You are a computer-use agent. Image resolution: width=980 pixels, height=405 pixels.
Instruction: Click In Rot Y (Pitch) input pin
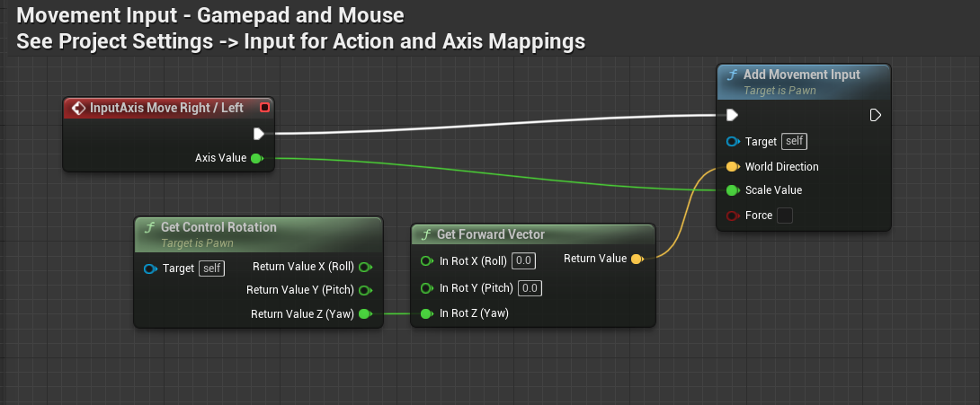tap(427, 288)
